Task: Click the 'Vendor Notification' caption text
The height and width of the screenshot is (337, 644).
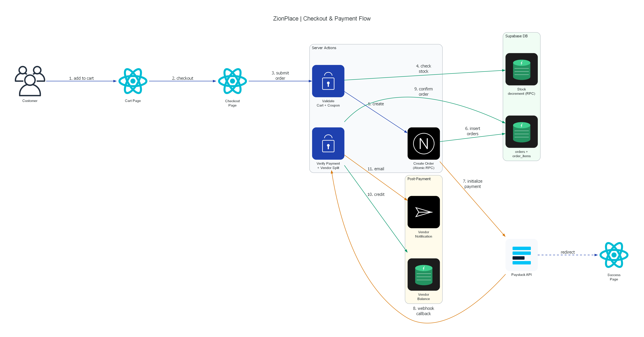Action: [424, 234]
